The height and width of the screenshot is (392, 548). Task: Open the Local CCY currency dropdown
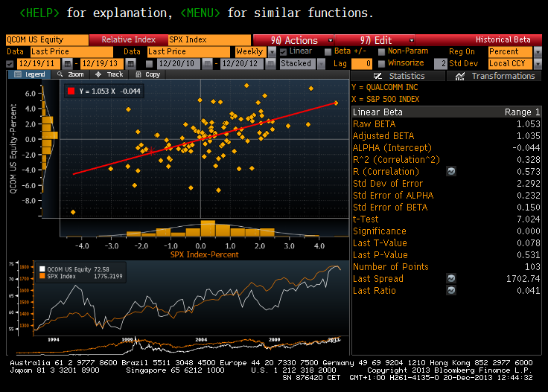[x=538, y=63]
